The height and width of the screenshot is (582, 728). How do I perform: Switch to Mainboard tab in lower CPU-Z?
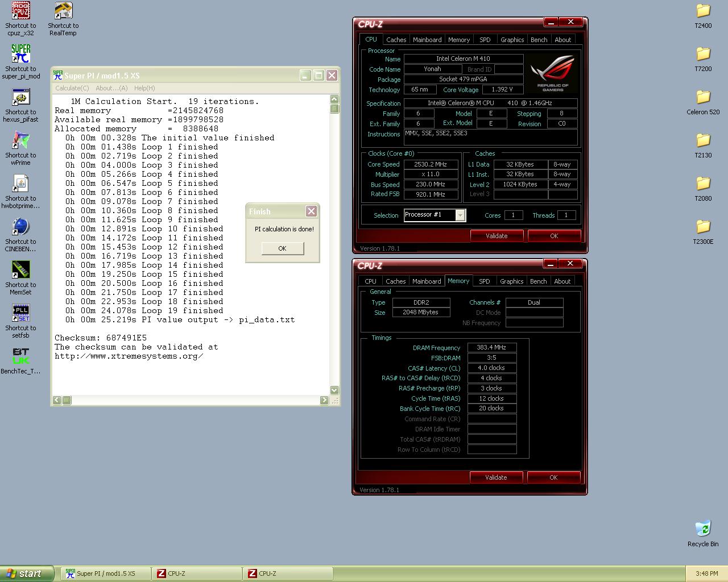pyautogui.click(x=427, y=281)
